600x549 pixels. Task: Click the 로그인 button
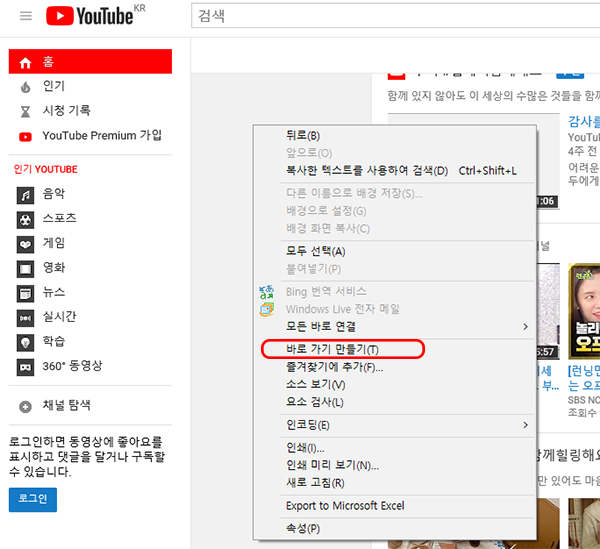coord(33,499)
